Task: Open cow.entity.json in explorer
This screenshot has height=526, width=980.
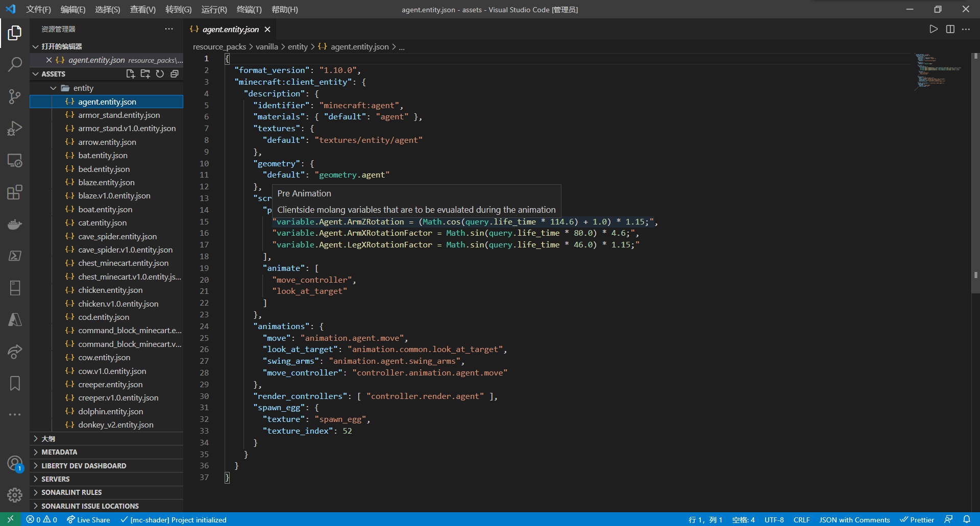Action: click(106, 358)
